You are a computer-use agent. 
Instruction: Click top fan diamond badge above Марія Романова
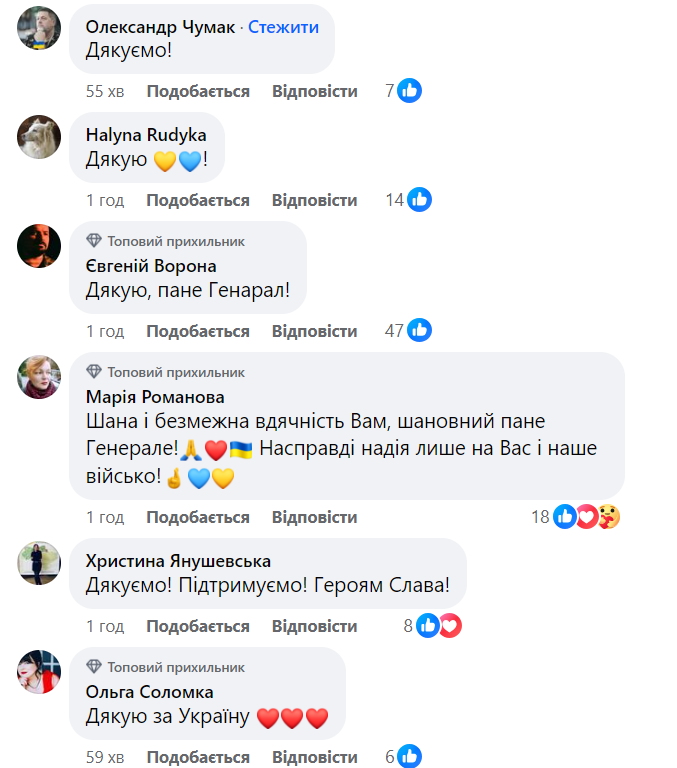[94, 372]
